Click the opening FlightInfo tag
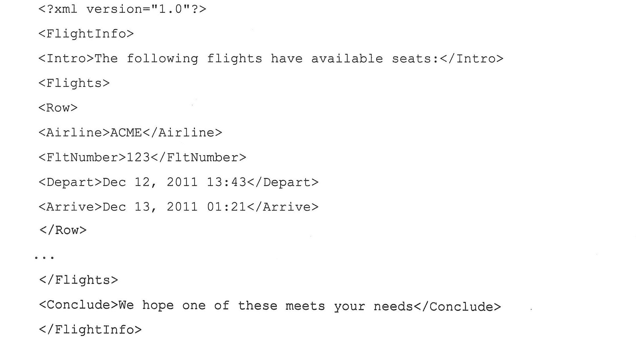Image resolution: width=644 pixels, height=340 pixels. pyautogui.click(x=86, y=34)
